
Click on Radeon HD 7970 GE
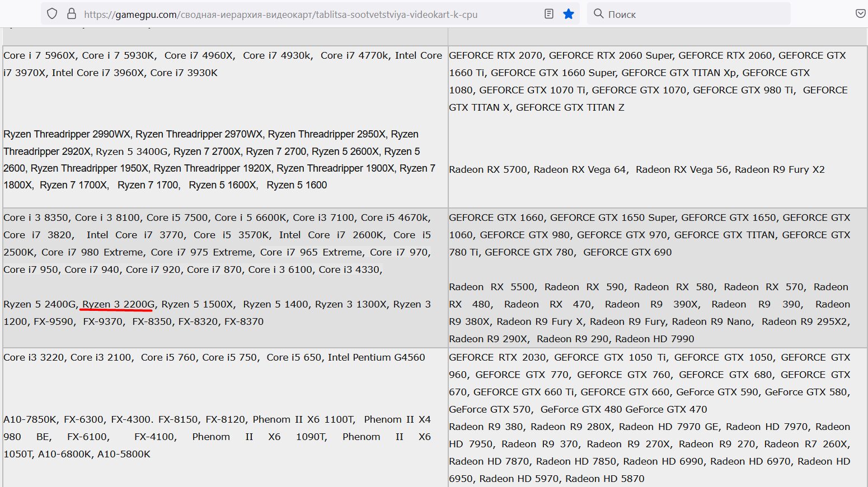point(669,427)
